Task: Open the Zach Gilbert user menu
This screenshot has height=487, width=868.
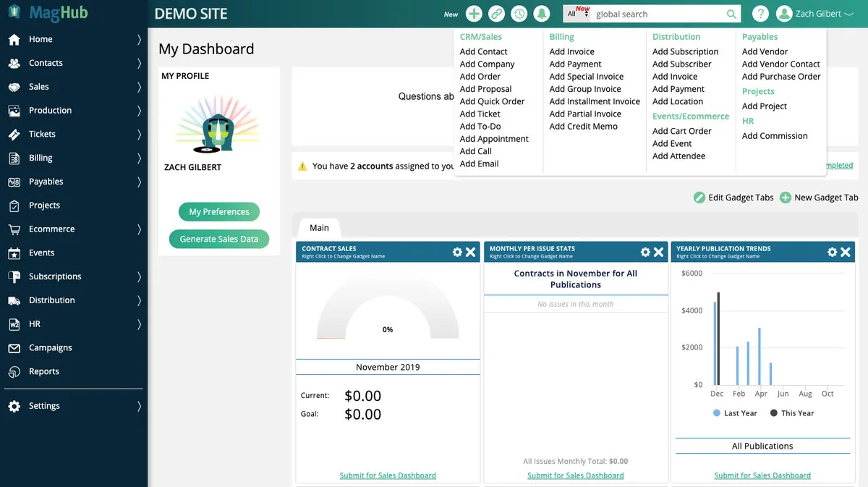Action: point(825,14)
